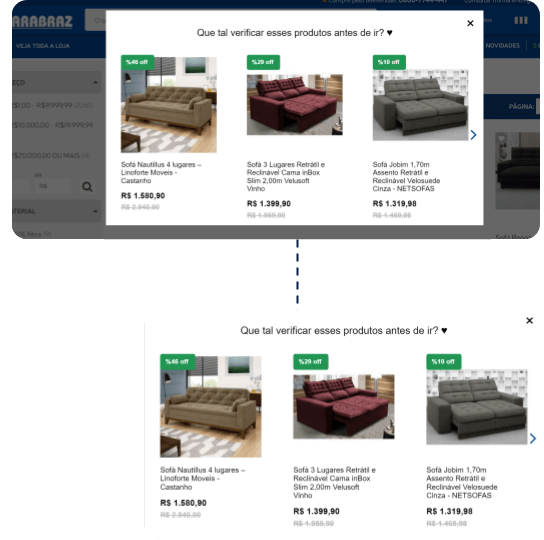Select R$20.000,00 ou mais price filter
The image size is (544, 540).
[51, 155]
